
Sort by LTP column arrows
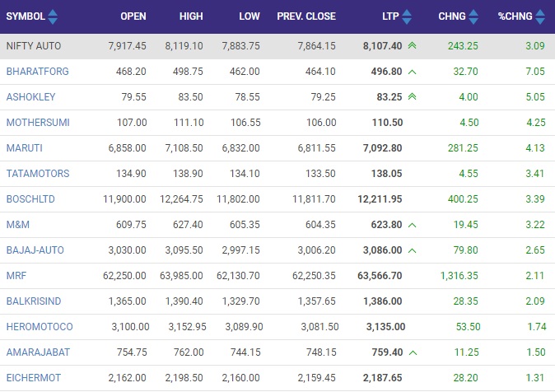(x=407, y=16)
